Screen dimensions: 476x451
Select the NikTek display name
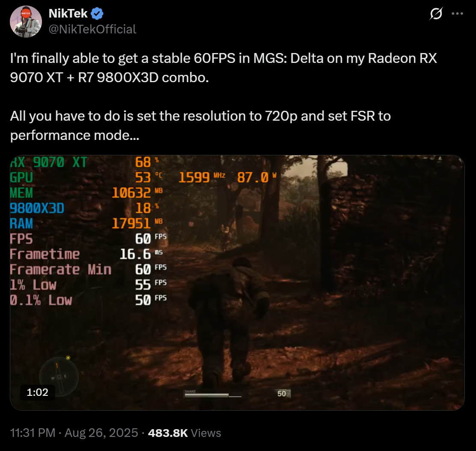(x=68, y=14)
